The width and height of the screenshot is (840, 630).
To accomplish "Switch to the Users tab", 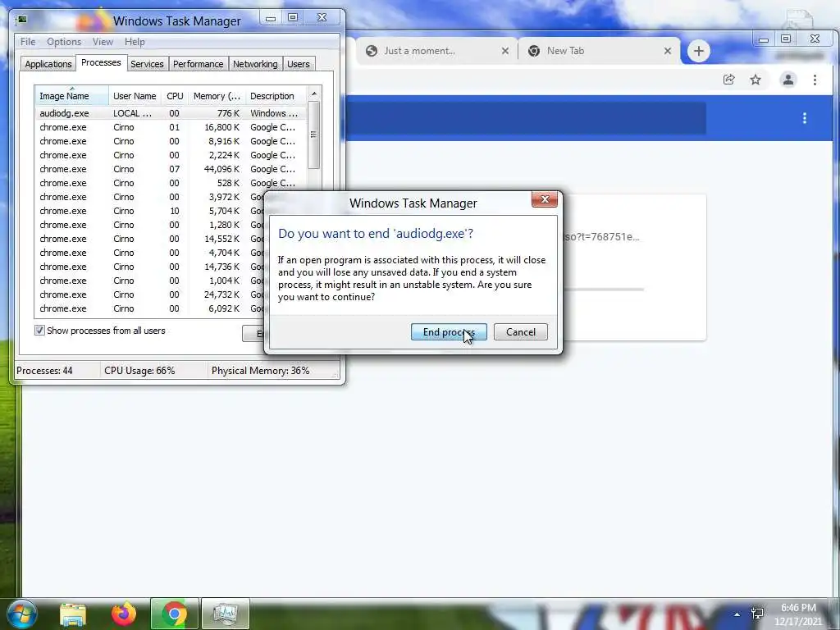I will [x=298, y=64].
